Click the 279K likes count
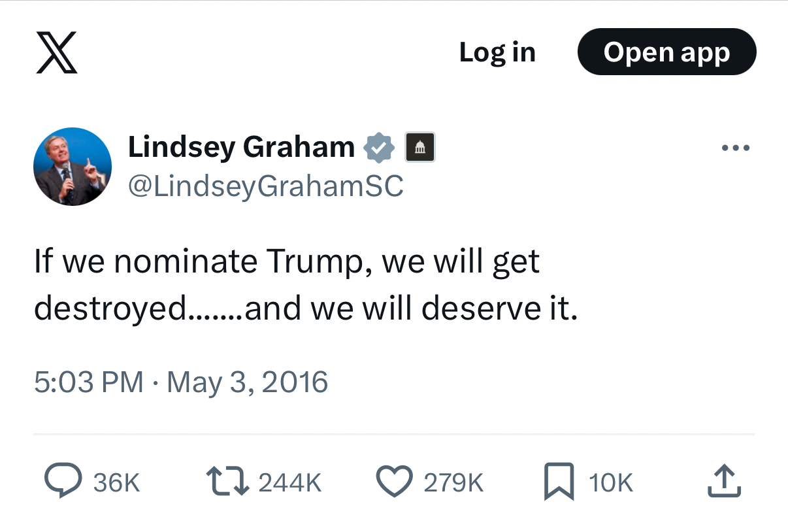Screen dimensions: 788x532 click(x=453, y=483)
